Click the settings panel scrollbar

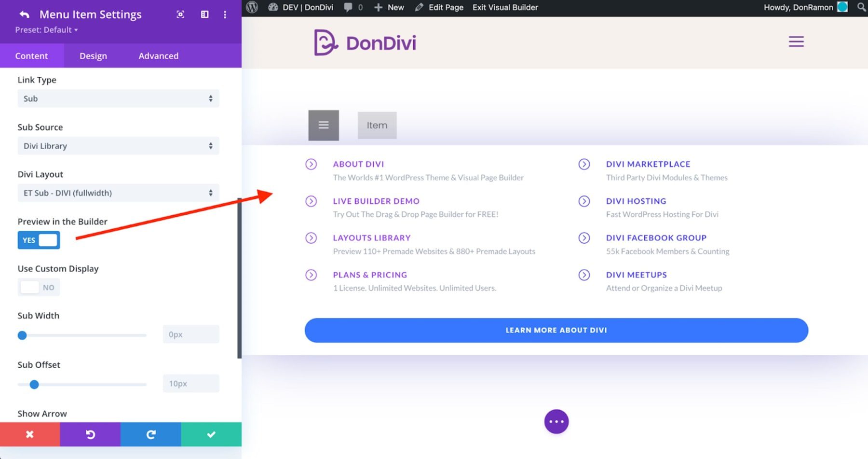click(239, 278)
